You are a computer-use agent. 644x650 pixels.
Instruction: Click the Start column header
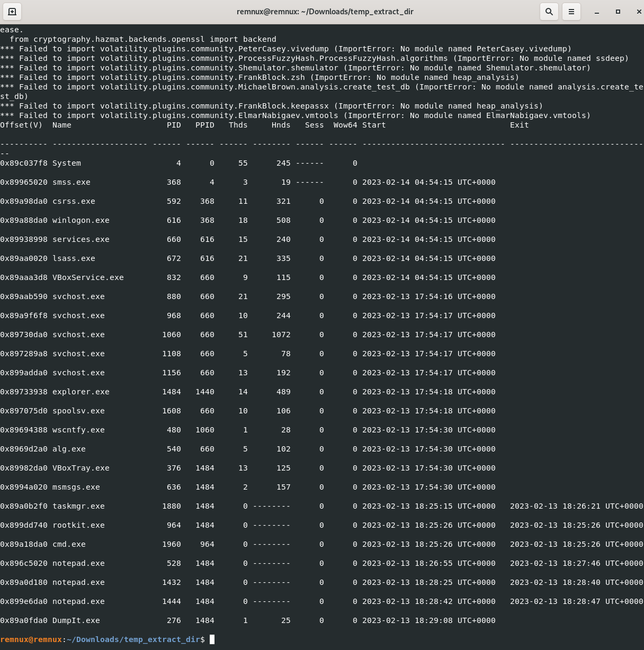click(x=374, y=125)
